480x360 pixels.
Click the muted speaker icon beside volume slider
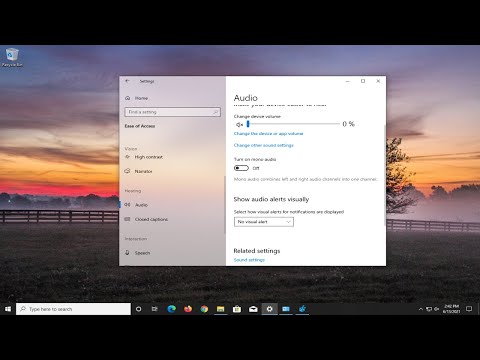pos(239,124)
